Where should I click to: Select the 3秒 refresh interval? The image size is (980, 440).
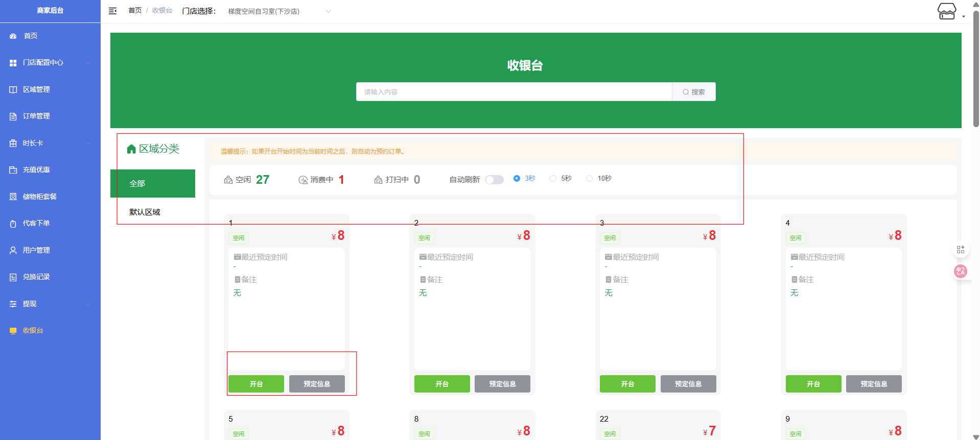click(524, 178)
